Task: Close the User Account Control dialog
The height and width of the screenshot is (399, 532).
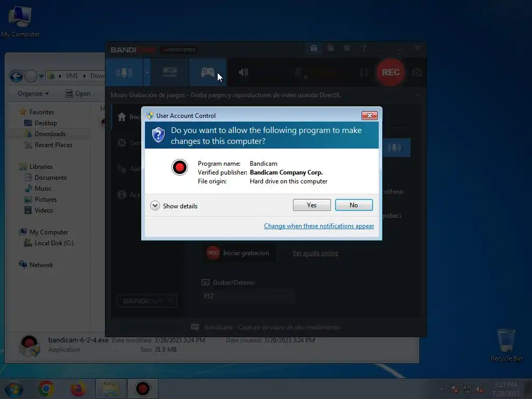Action: click(x=369, y=116)
